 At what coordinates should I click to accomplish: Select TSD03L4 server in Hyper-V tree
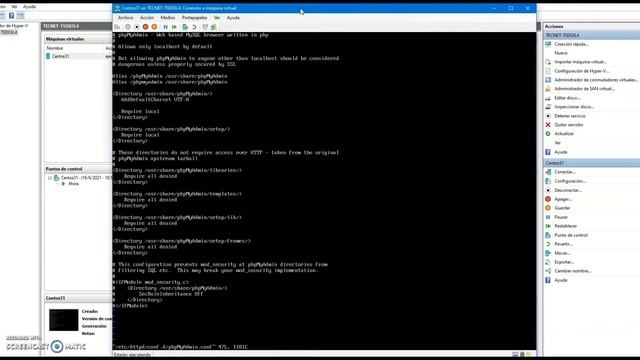coord(9,32)
